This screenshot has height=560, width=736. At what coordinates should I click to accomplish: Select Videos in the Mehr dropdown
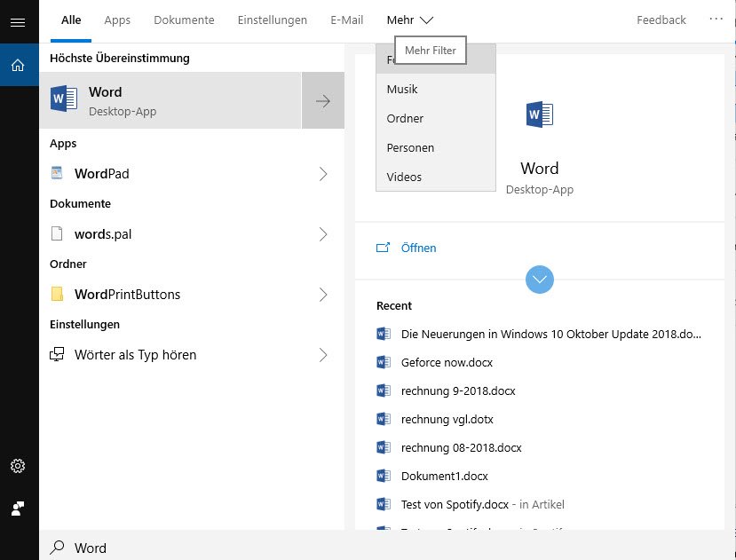pos(404,177)
